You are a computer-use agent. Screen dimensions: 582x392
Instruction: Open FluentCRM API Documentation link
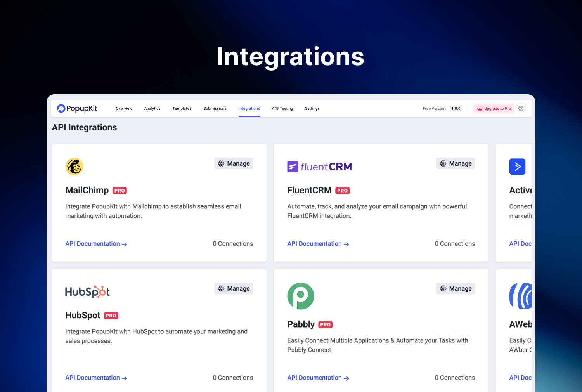(318, 244)
